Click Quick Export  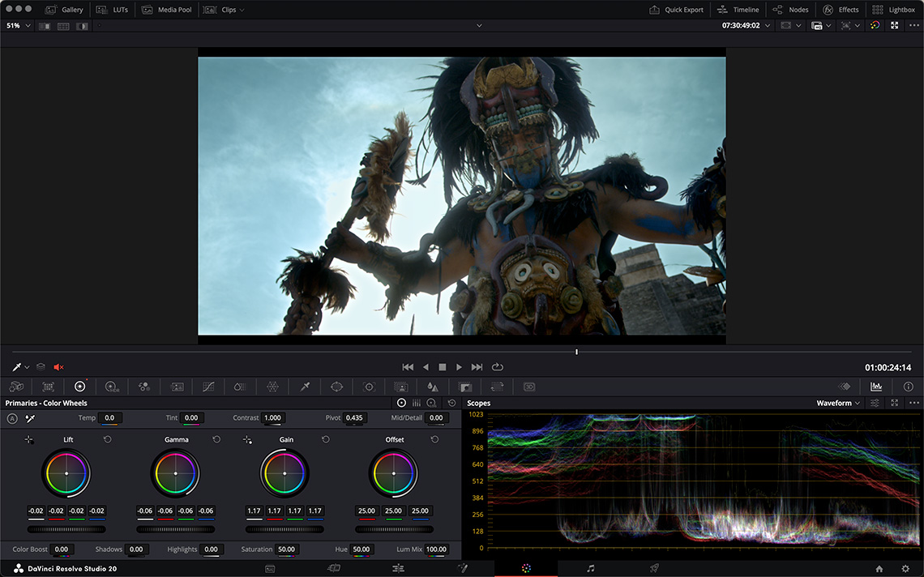point(677,10)
